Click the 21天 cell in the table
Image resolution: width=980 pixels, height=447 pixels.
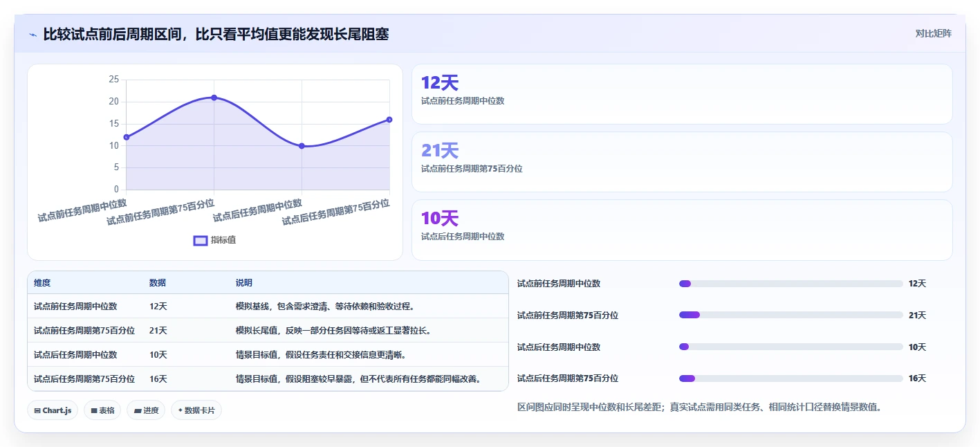158,331
